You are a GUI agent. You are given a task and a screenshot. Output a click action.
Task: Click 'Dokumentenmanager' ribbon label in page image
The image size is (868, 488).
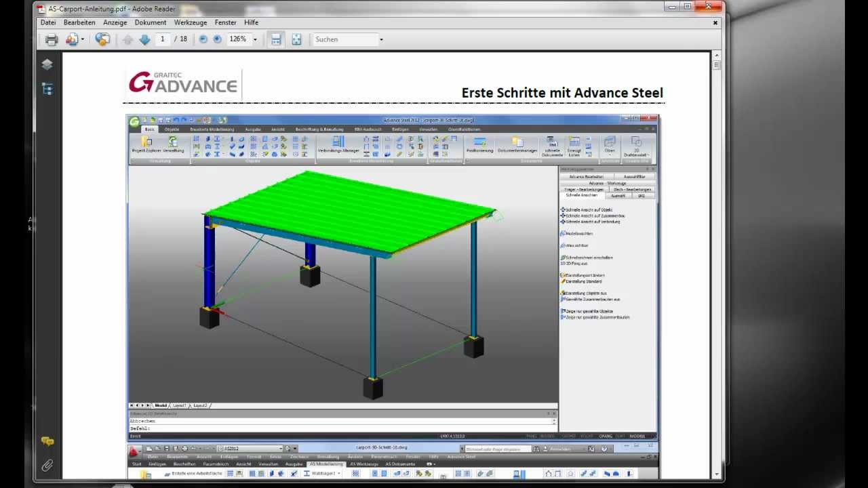[517, 150]
